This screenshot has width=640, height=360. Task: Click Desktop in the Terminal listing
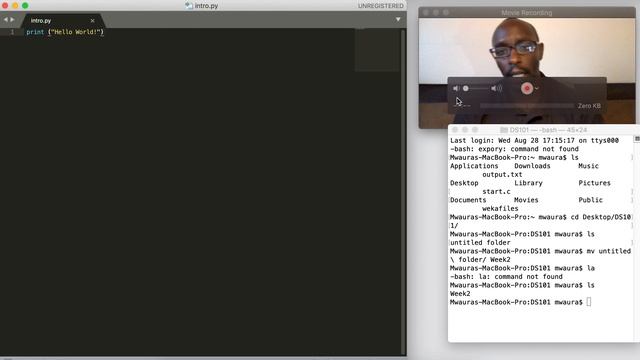point(464,183)
